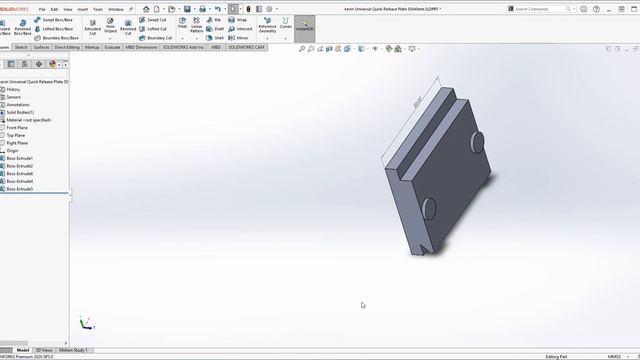Select the Draft tool
Screen dimensions: 640x360
215,29
